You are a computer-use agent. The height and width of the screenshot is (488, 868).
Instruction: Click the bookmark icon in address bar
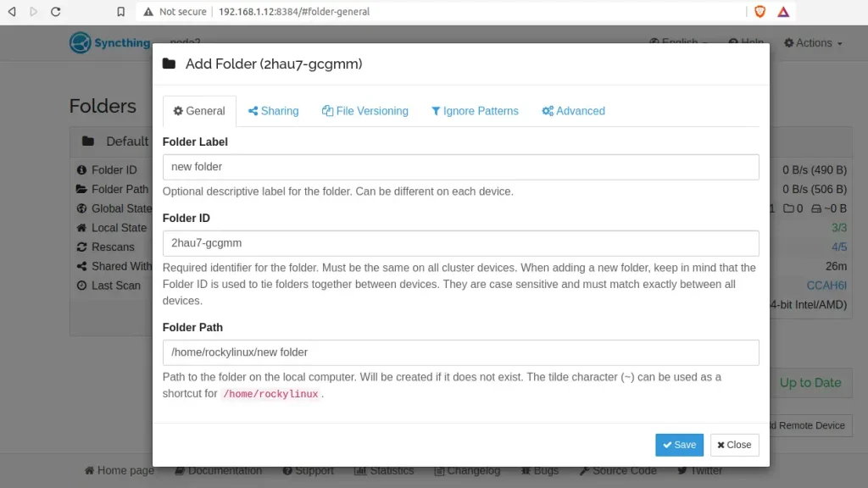point(121,12)
